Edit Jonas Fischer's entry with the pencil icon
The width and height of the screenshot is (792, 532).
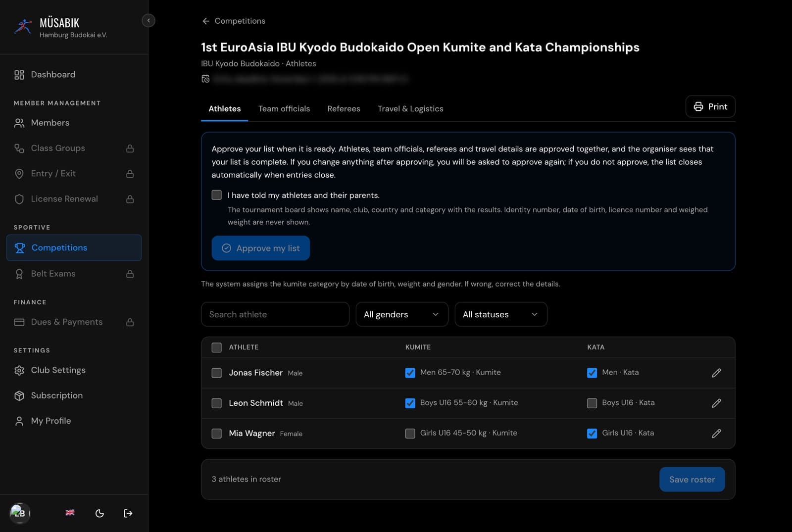pyautogui.click(x=716, y=373)
